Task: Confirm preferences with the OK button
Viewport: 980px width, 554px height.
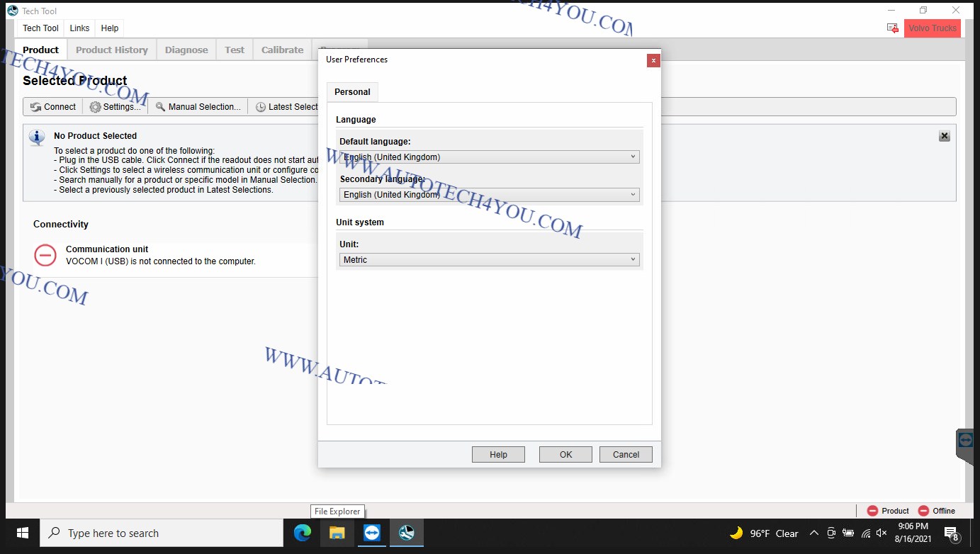Action: pos(565,455)
